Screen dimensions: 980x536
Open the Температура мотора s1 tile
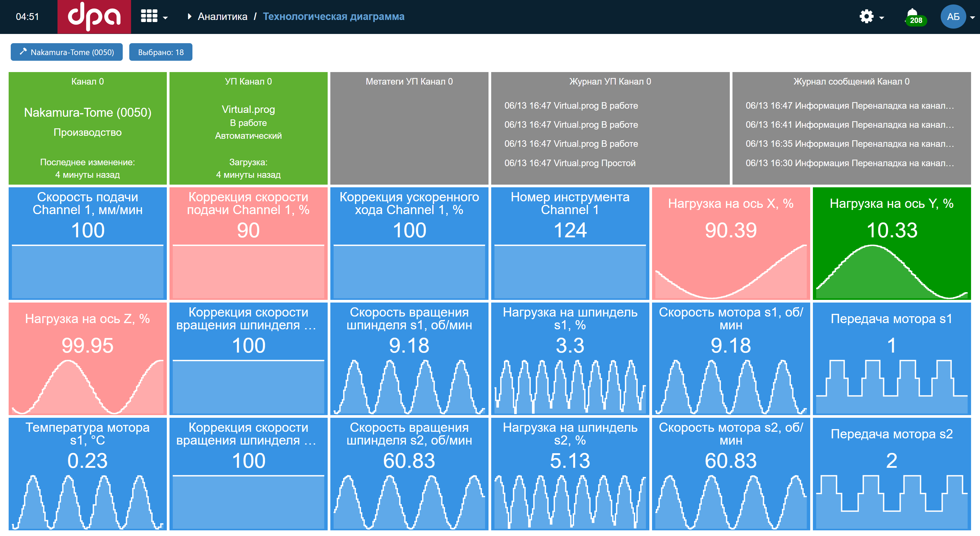coord(88,473)
